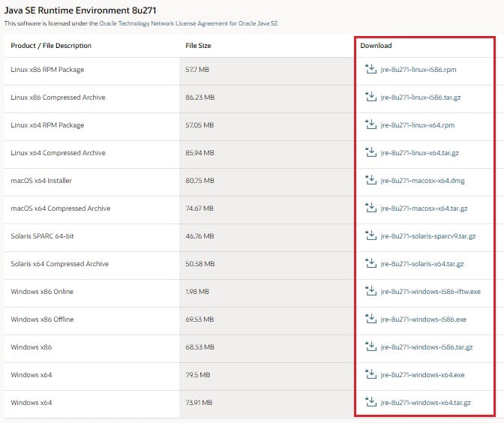Click download icon for jre-8u271-solaris-x64.tar.gz
This screenshot has height=423, width=504.
371,263
